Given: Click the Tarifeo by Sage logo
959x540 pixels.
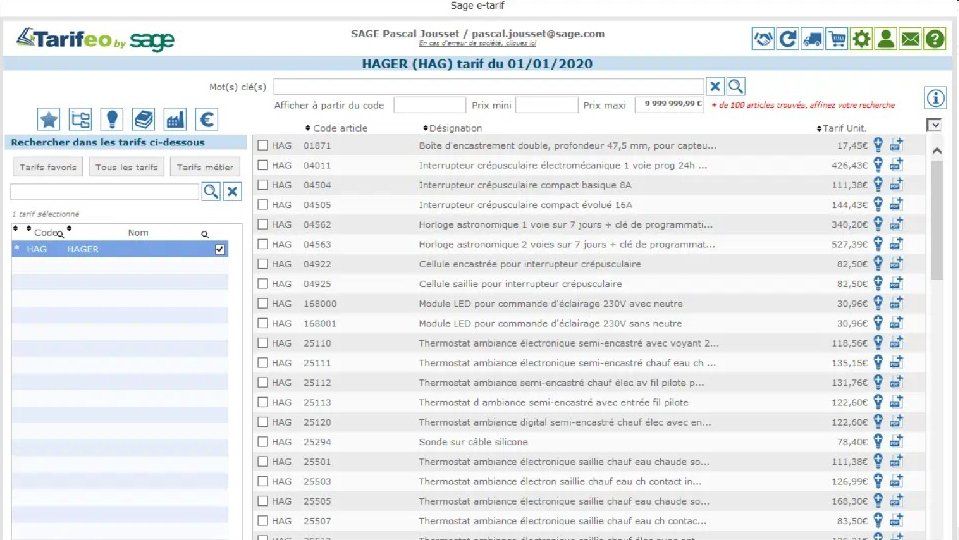Looking at the screenshot, I should pyautogui.click(x=95, y=39).
